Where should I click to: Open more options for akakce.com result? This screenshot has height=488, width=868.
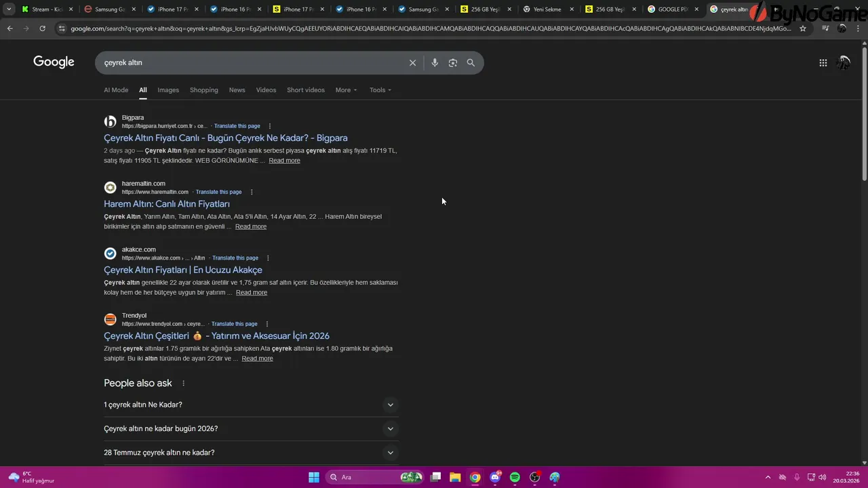(x=268, y=258)
